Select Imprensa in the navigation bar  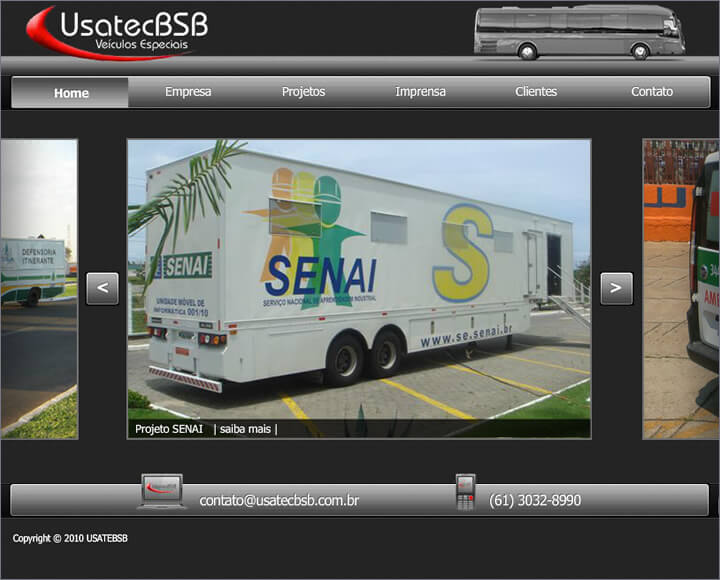[x=420, y=91]
